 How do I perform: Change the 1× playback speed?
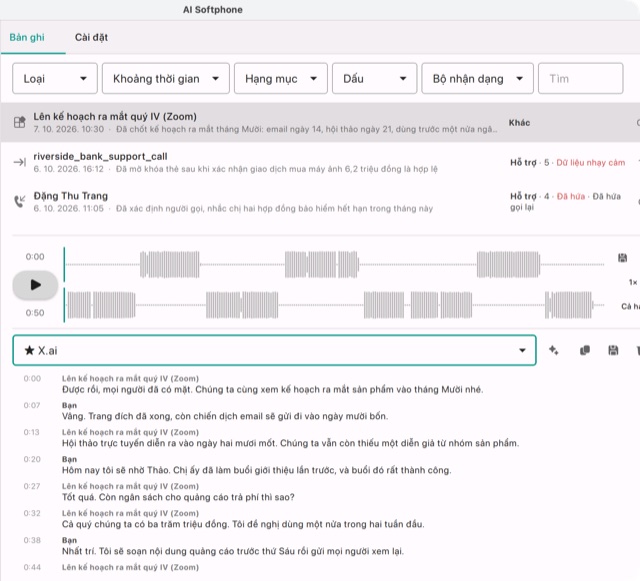click(x=633, y=282)
